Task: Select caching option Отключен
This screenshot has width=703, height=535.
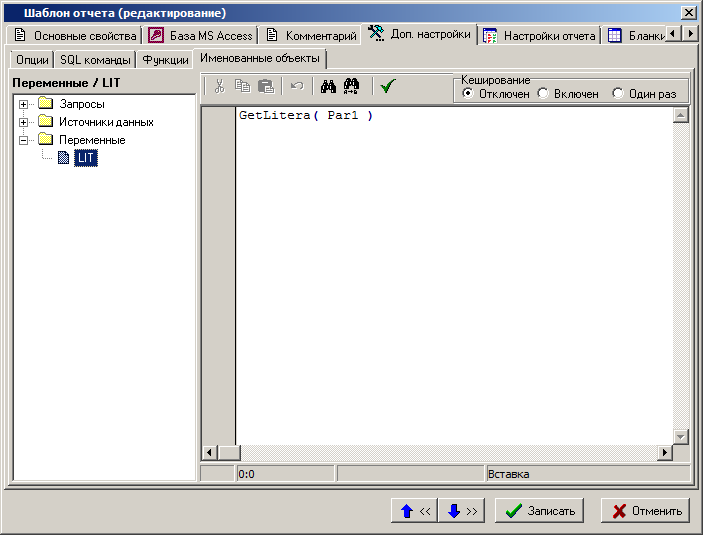Action: click(468, 93)
